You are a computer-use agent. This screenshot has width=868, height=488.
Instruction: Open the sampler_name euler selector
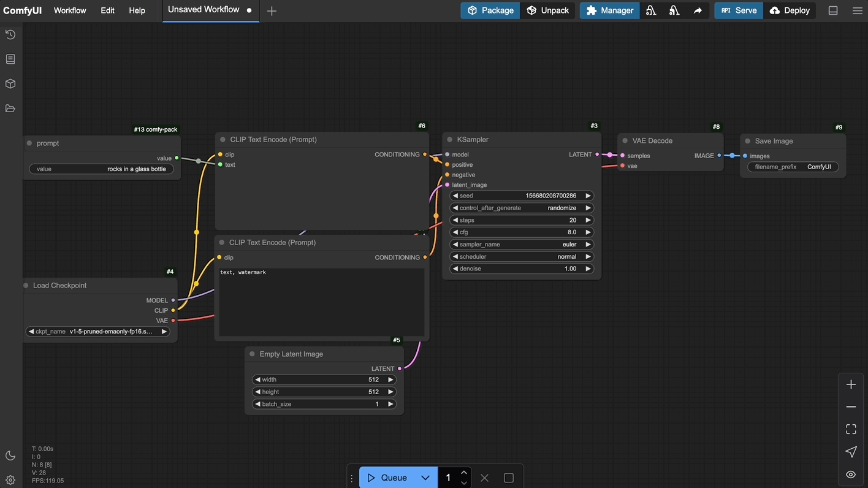click(x=521, y=245)
